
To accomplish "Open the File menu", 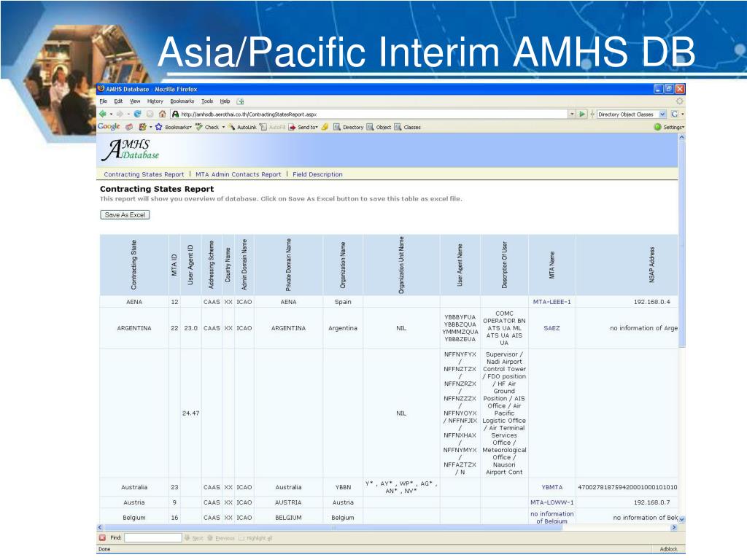I will pyautogui.click(x=104, y=101).
